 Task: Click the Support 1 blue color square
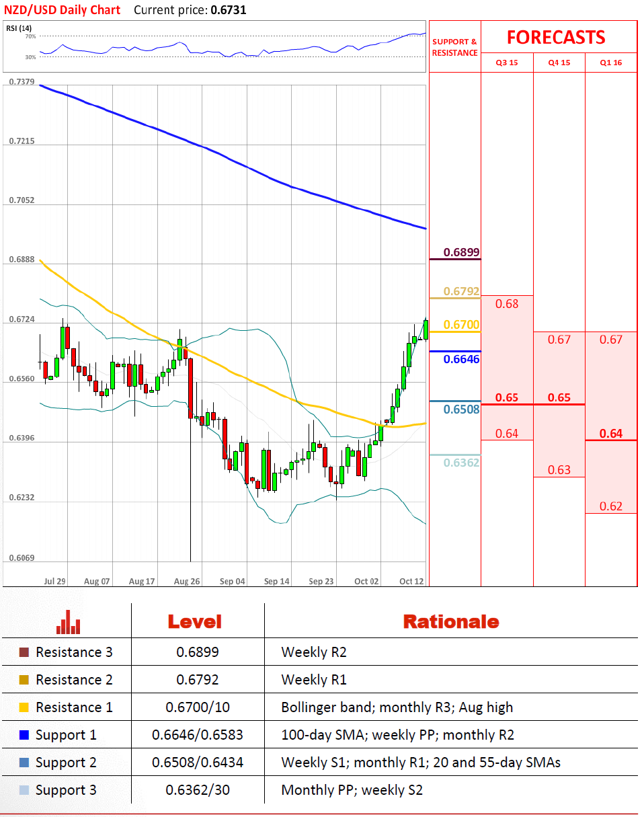coord(24,735)
